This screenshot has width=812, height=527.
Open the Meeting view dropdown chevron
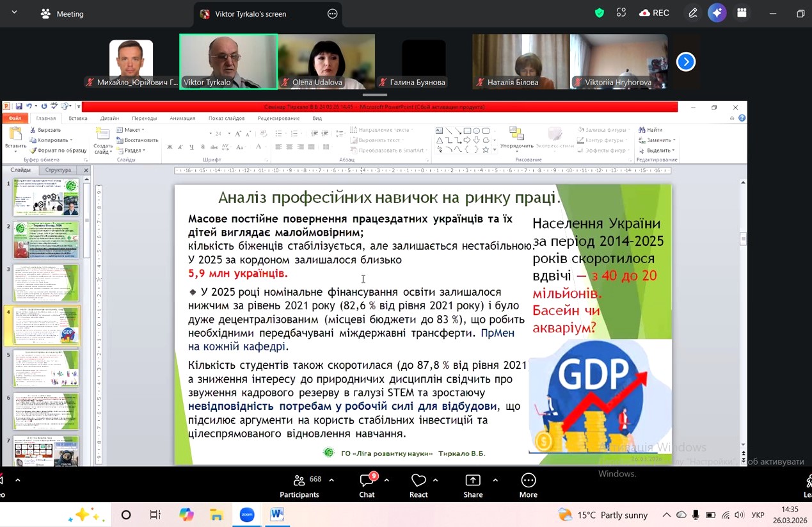(x=14, y=13)
